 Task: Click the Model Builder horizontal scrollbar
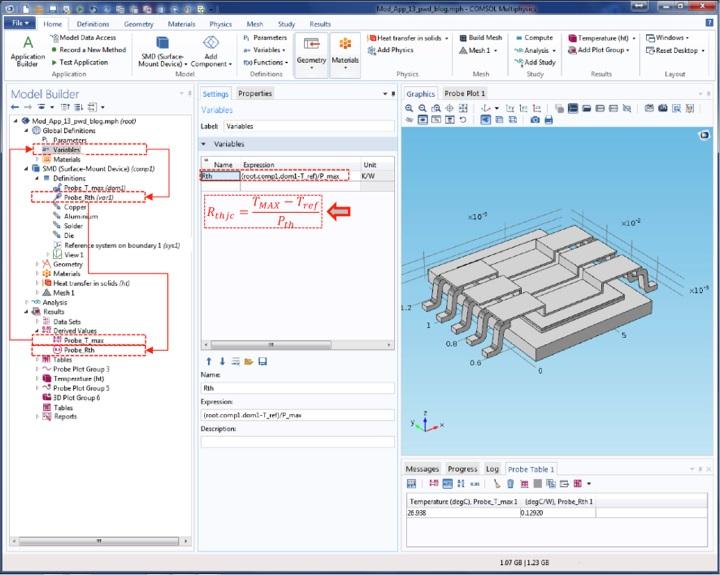click(x=99, y=541)
